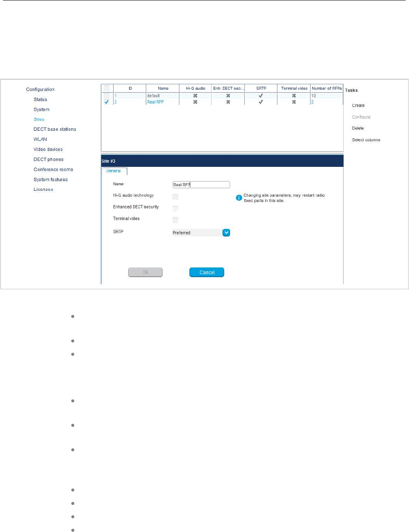Toggle the select-all checkbox in table header
This screenshot has width=409, height=532.
[x=106, y=88]
